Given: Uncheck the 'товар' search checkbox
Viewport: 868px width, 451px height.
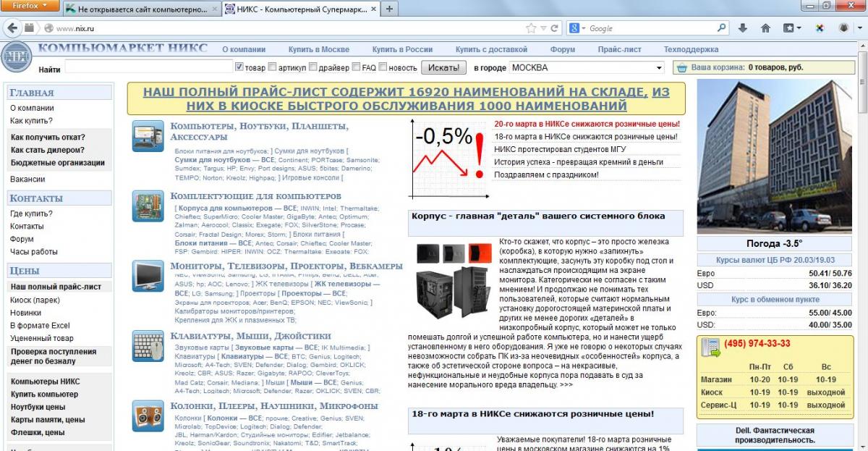Looking at the screenshot, I should 239,67.
